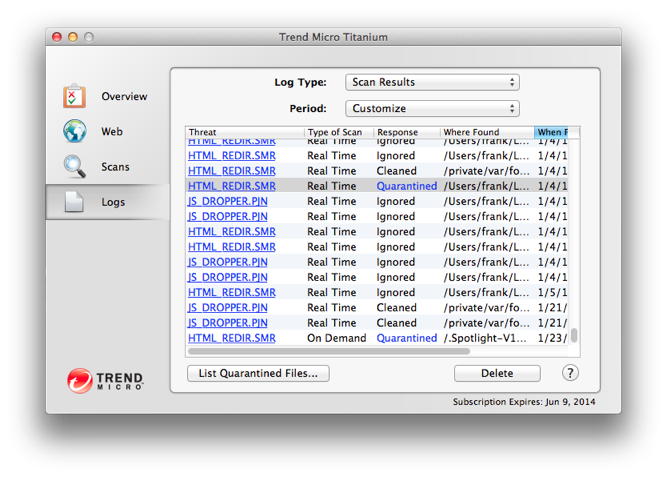Select the '/.Spotlight-V1...' path cell
The image size is (667, 477).
click(485, 338)
